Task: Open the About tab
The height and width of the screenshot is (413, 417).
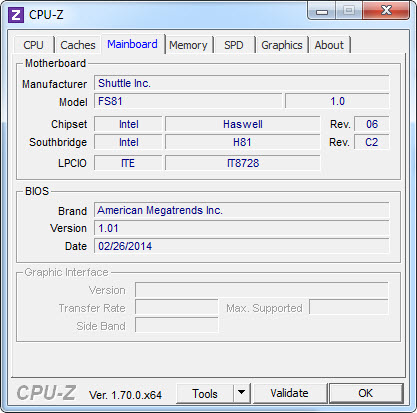Action: click(329, 45)
